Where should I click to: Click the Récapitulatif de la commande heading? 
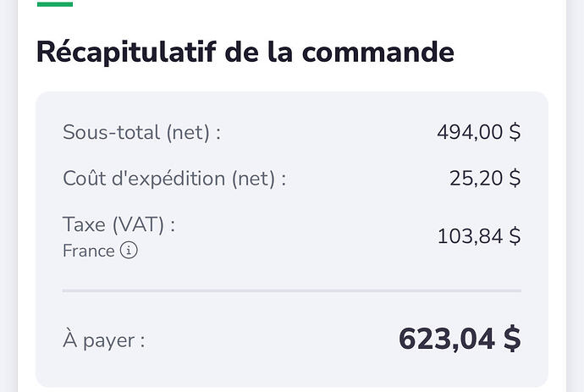click(245, 52)
